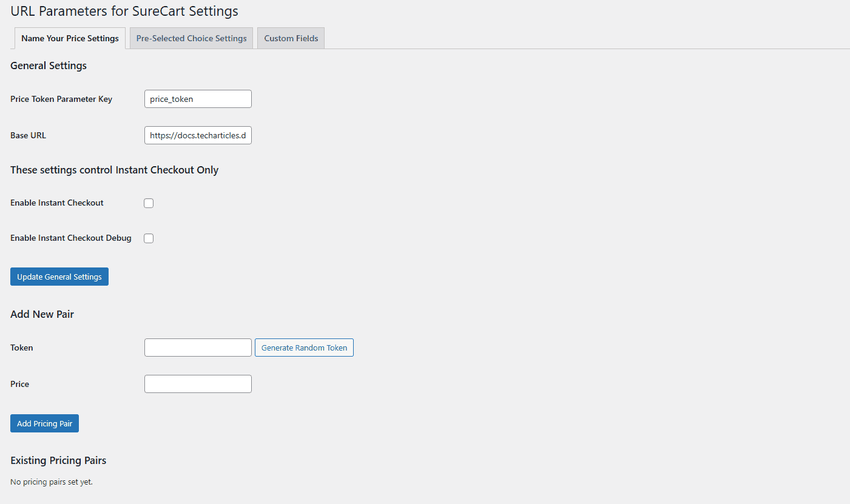Click the Existing Pricing Pairs heading

(x=58, y=460)
